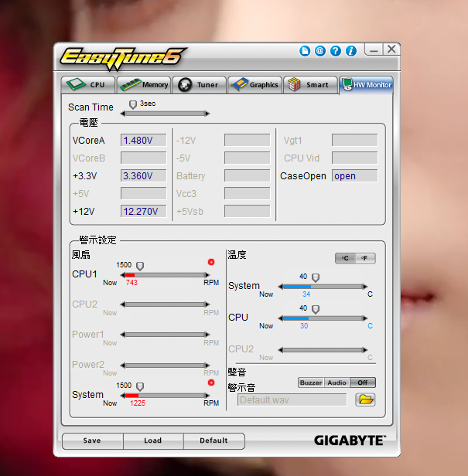Click Scan Time slider left arrow
This screenshot has width=468, height=476.
[x=122, y=114]
